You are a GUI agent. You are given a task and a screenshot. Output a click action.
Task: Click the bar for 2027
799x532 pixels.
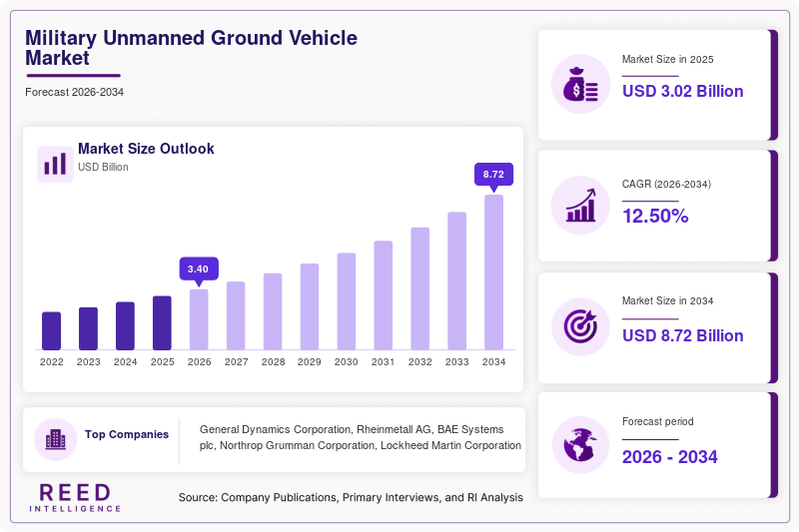[236, 315]
